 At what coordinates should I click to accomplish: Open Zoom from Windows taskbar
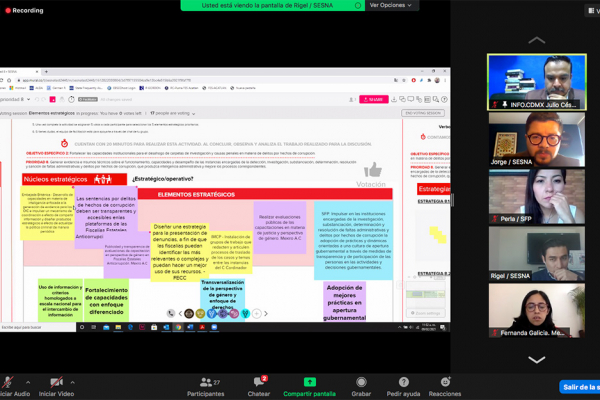(214, 327)
